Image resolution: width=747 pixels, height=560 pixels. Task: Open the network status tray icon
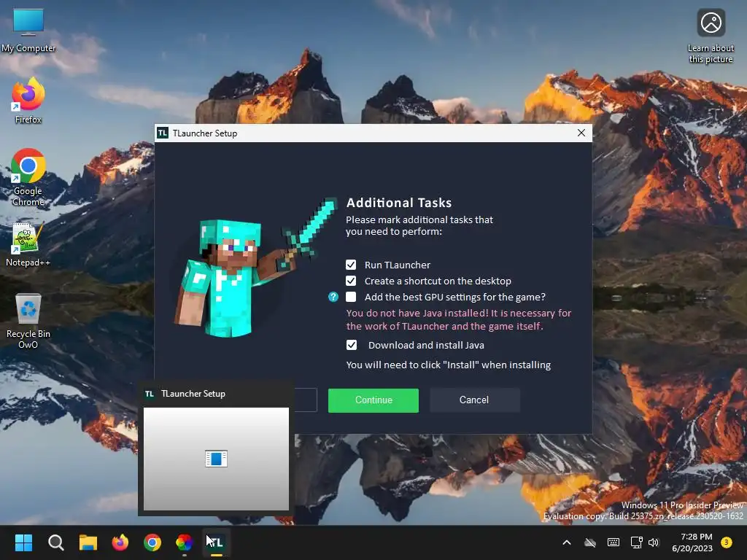[x=636, y=542]
